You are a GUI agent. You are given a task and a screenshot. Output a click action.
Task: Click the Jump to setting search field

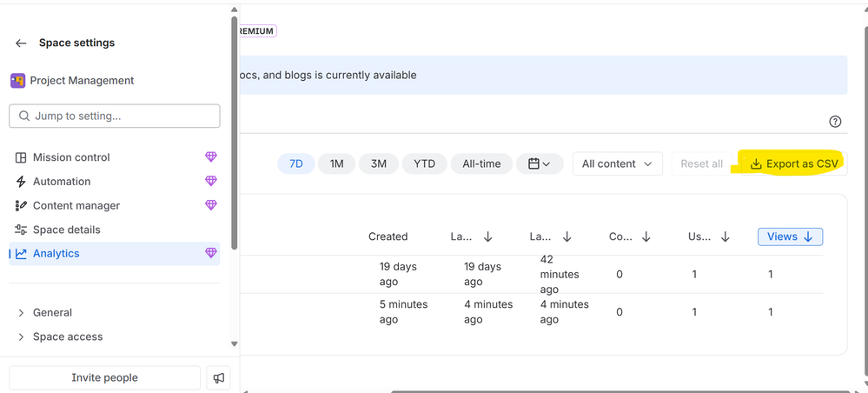coord(114,116)
